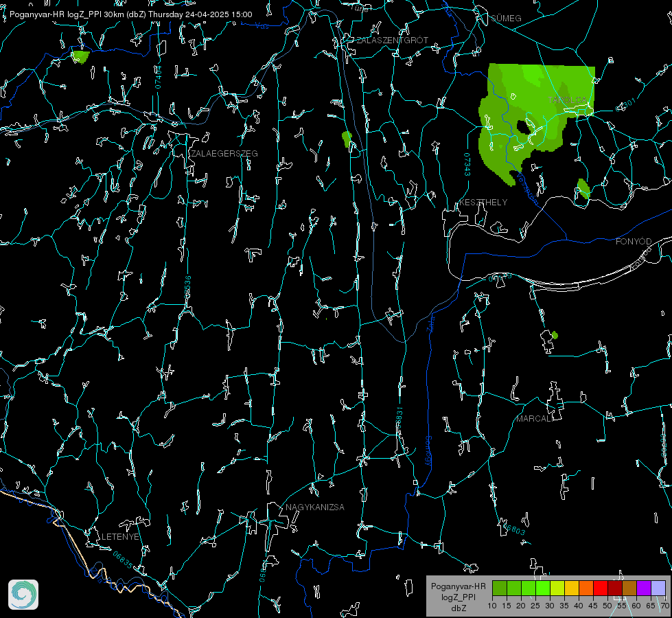The height and width of the screenshot is (618, 672).
Task: Click road number label 07404
Action: pyautogui.click(x=158, y=77)
